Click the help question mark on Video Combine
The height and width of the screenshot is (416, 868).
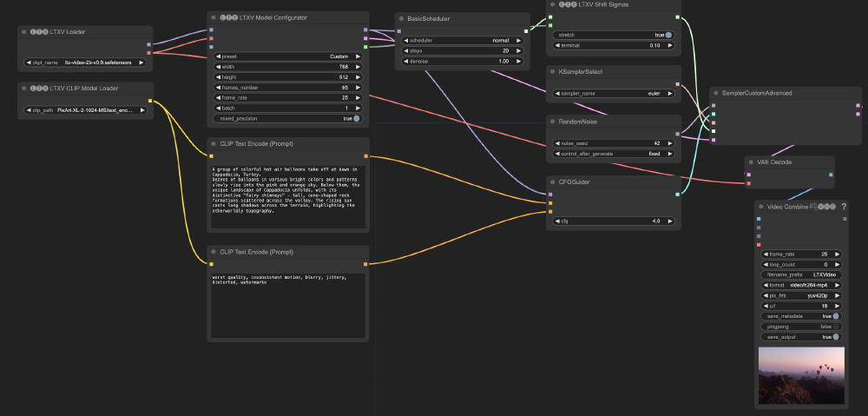coord(843,207)
